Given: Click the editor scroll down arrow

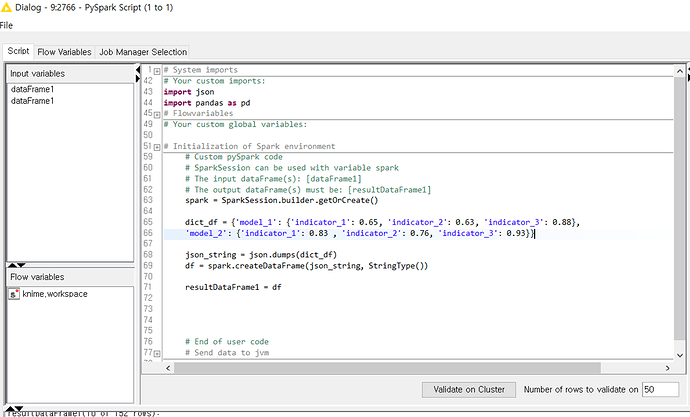Looking at the screenshot, I should click(679, 355).
